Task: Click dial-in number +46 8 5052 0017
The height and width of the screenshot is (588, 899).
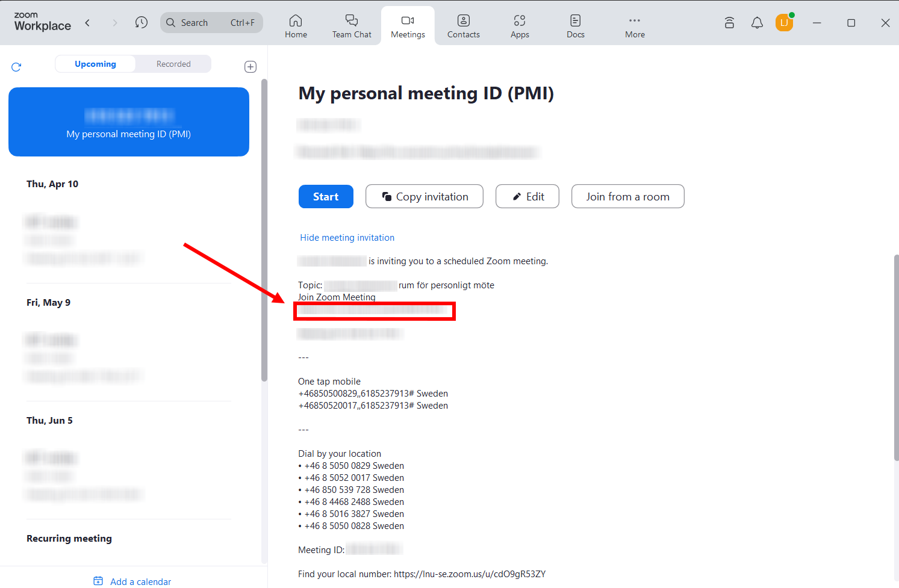Action: pyautogui.click(x=354, y=478)
